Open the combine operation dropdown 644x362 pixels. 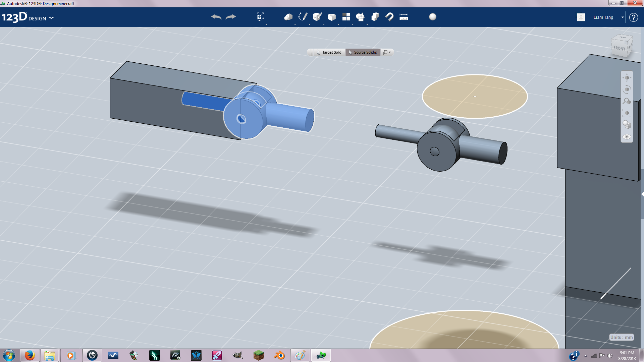click(387, 52)
